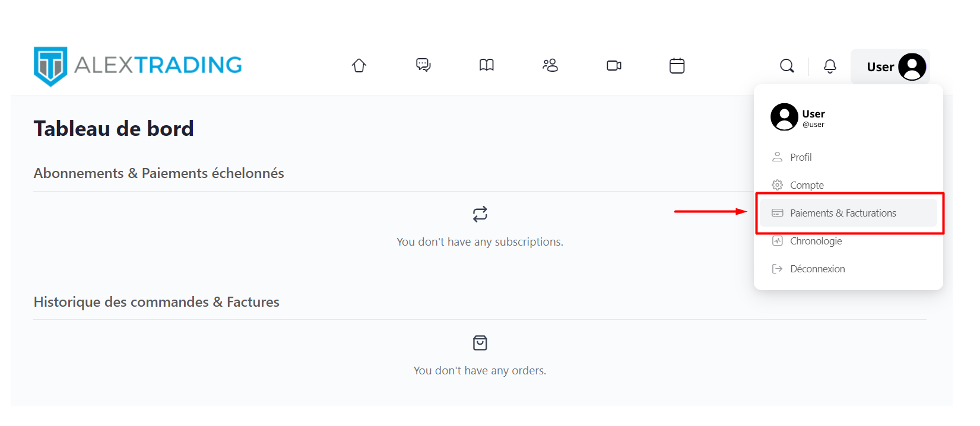Open the calendar events icon
The width and height of the screenshot is (980, 426).
click(x=677, y=65)
